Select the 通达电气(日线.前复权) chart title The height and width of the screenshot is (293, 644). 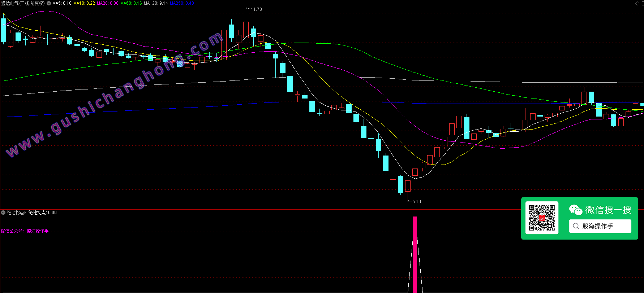point(23,3)
